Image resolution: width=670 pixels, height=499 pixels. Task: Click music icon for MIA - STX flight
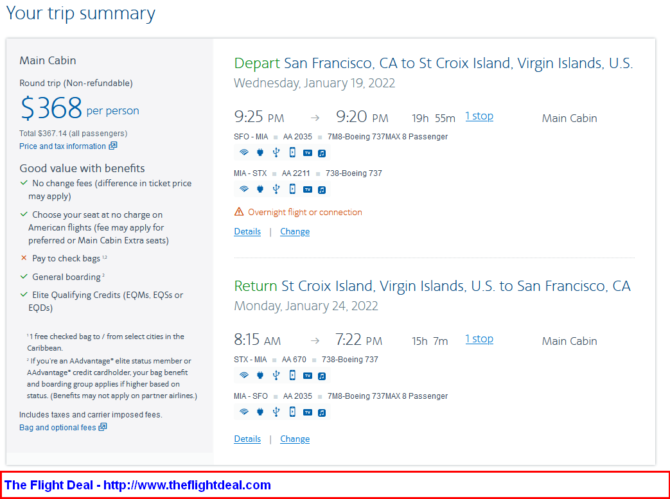pos(322,189)
